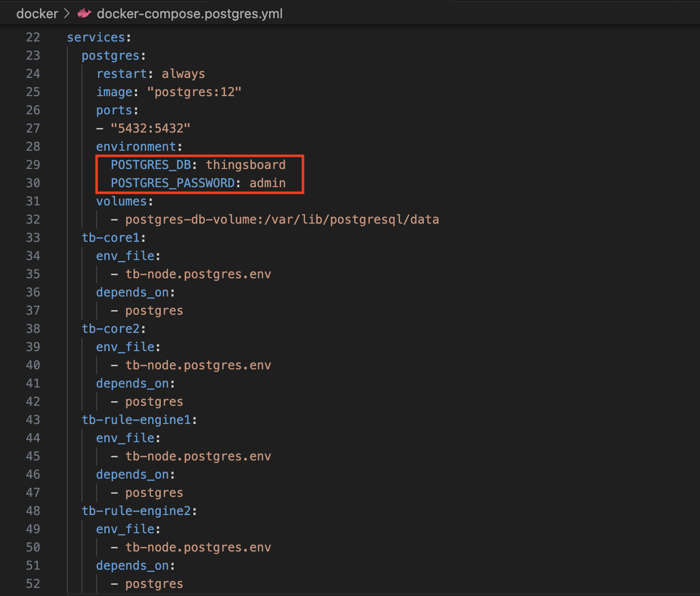Image resolution: width=700 pixels, height=596 pixels.
Task: Click the "5432:5432" port mapping
Action: [150, 129]
